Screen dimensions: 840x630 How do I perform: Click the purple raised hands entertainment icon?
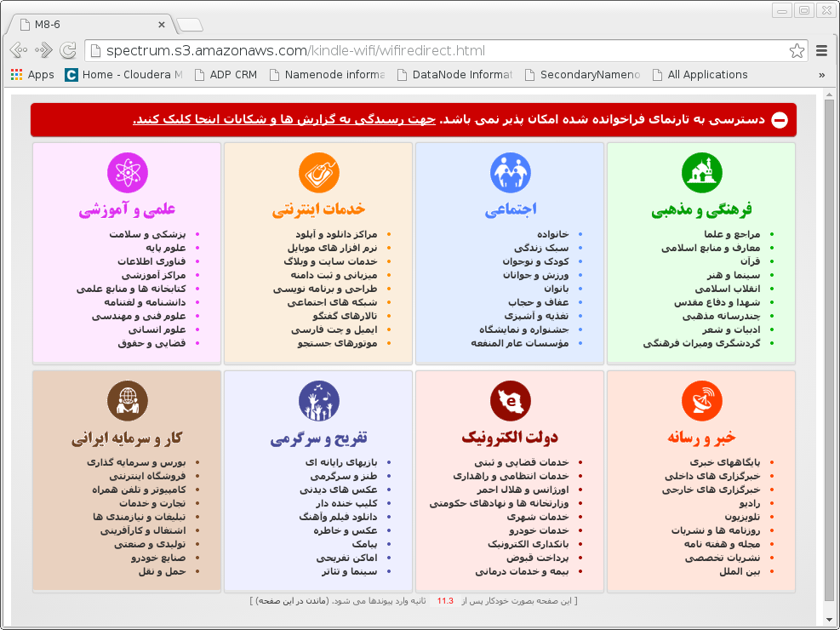point(319,401)
